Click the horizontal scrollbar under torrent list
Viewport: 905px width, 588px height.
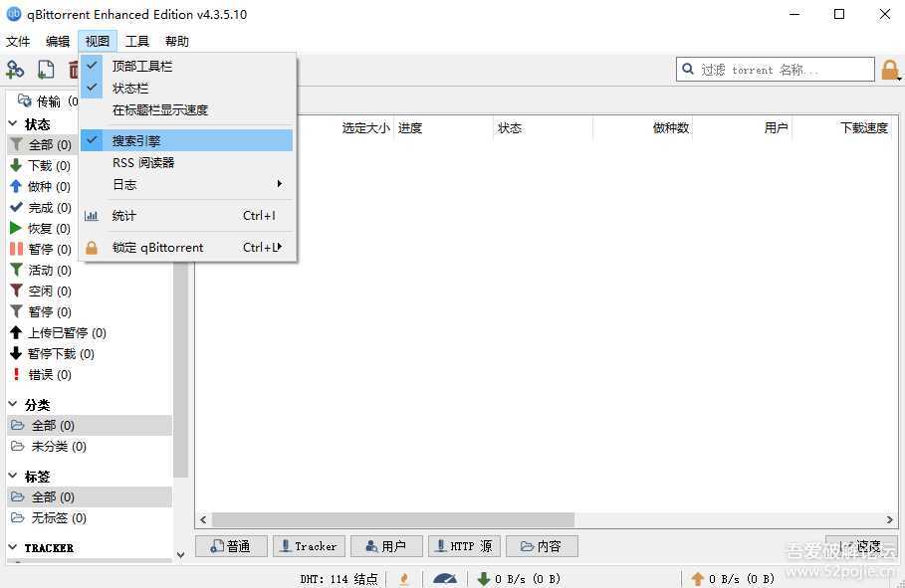pos(393,520)
